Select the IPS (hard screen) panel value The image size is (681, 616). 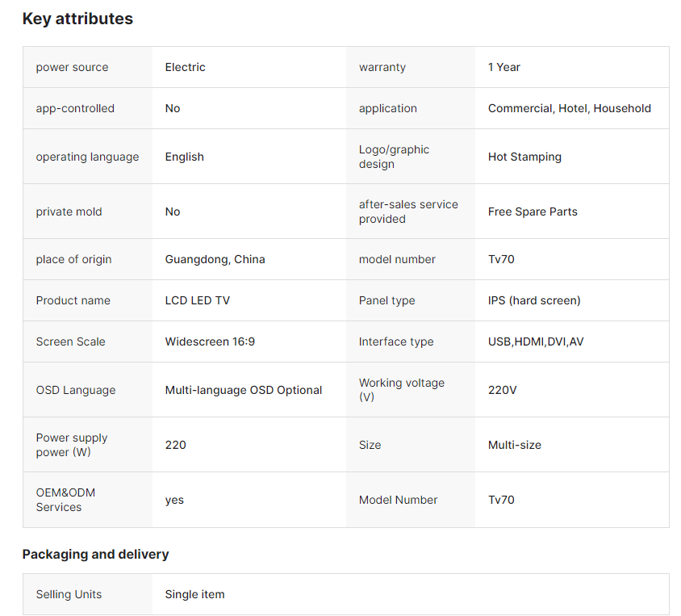pyautogui.click(x=533, y=300)
